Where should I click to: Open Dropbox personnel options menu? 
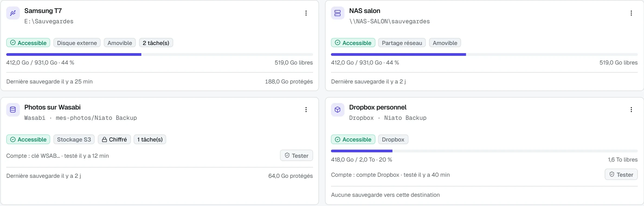click(x=631, y=110)
